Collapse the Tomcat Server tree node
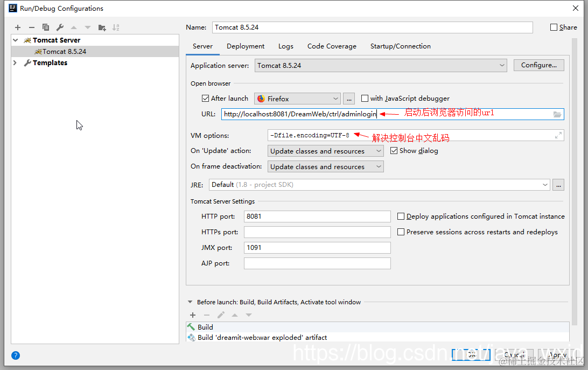The width and height of the screenshot is (588, 370). [16, 40]
